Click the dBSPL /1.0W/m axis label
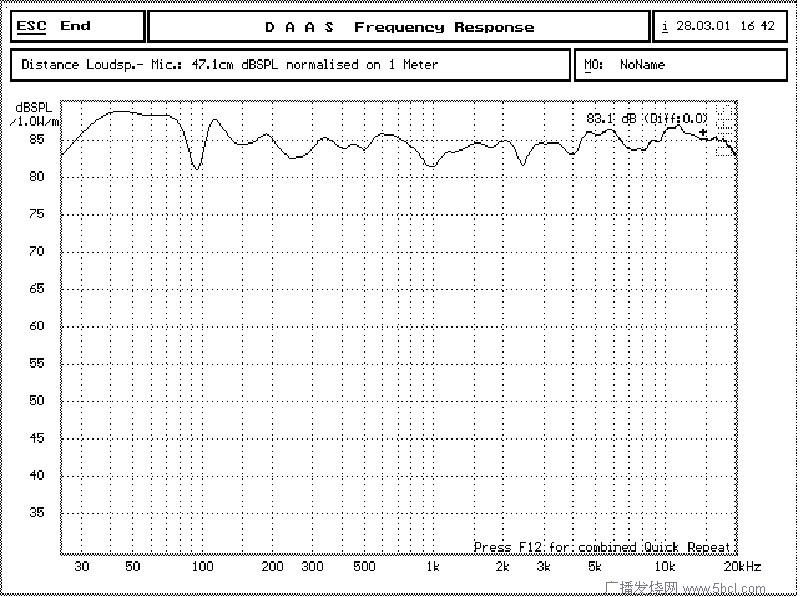This screenshot has height=597, width=800. (x=34, y=114)
